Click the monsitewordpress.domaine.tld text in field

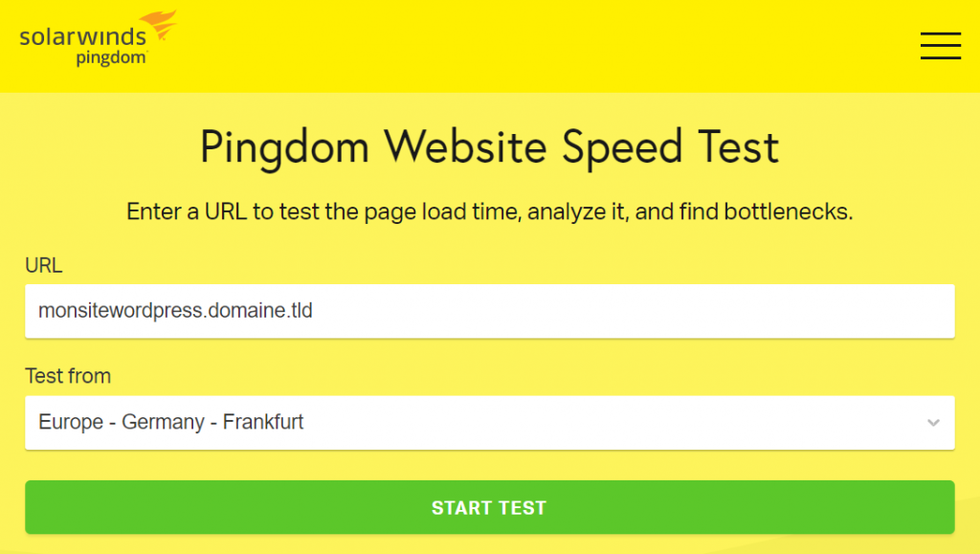(x=175, y=310)
